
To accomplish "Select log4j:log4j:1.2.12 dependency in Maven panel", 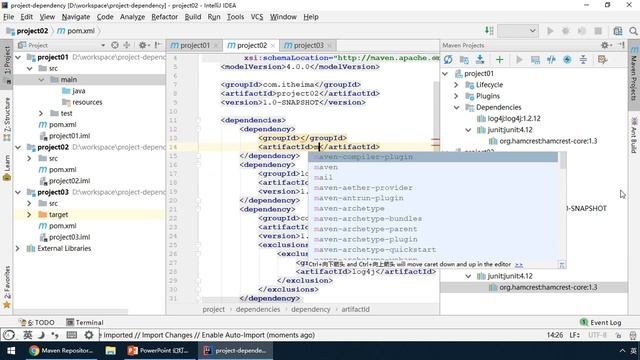I will point(513,118).
